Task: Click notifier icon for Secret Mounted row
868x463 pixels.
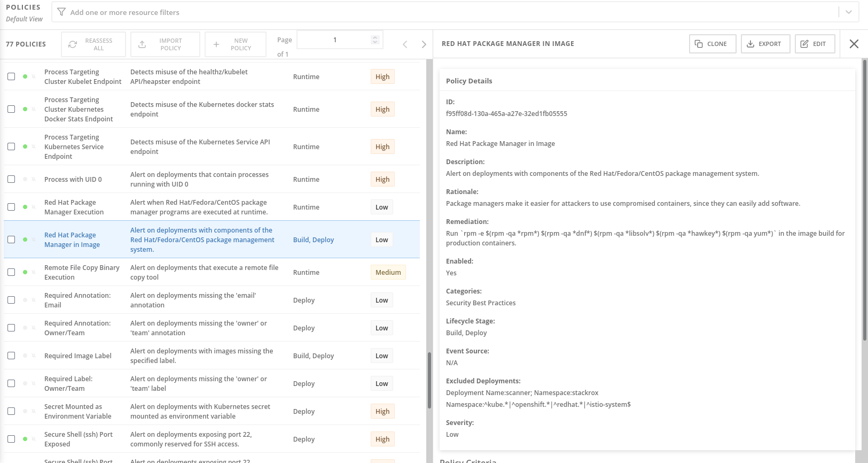Action: point(34,411)
